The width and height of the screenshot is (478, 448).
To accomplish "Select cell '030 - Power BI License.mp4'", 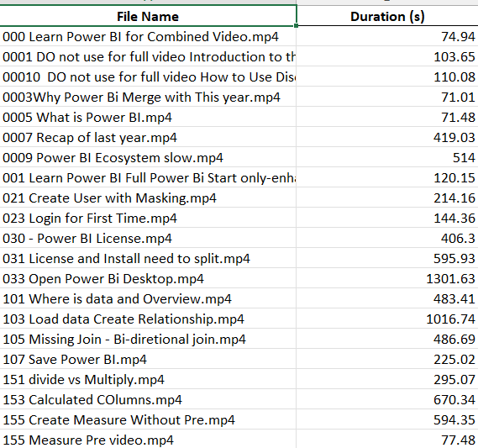I will (x=148, y=238).
